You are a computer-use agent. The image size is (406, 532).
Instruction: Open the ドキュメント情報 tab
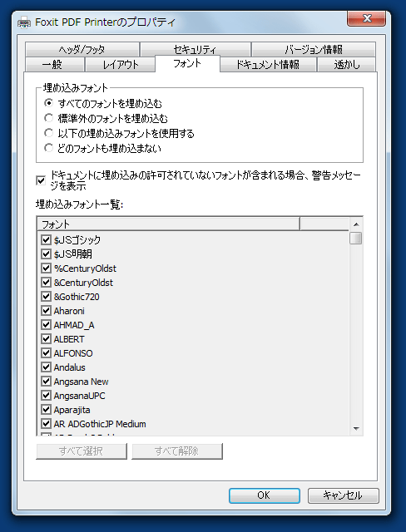[268, 65]
